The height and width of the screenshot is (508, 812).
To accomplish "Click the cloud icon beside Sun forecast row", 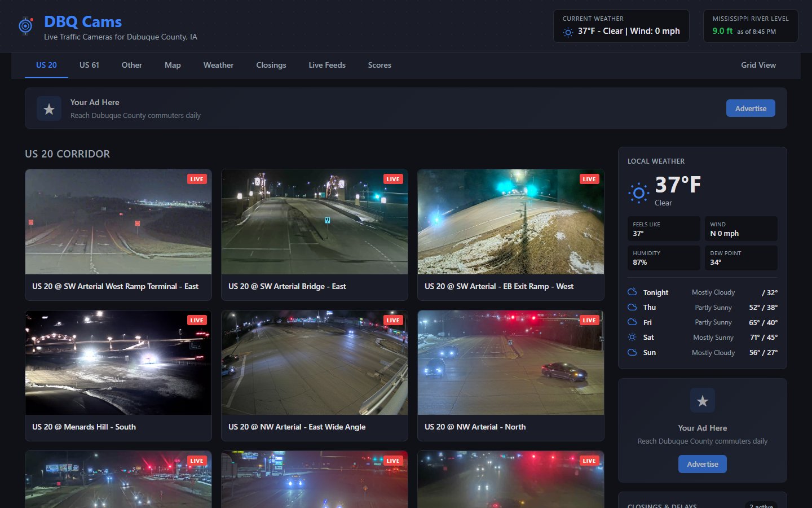I will (x=632, y=352).
